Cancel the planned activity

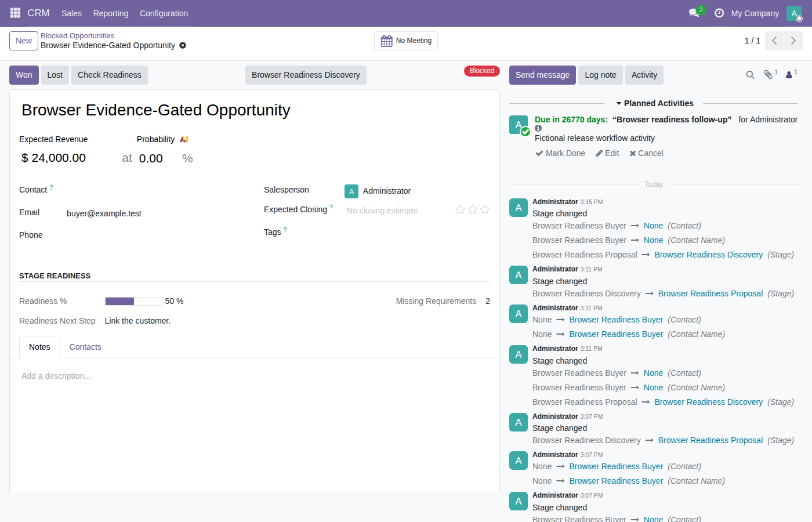point(646,153)
